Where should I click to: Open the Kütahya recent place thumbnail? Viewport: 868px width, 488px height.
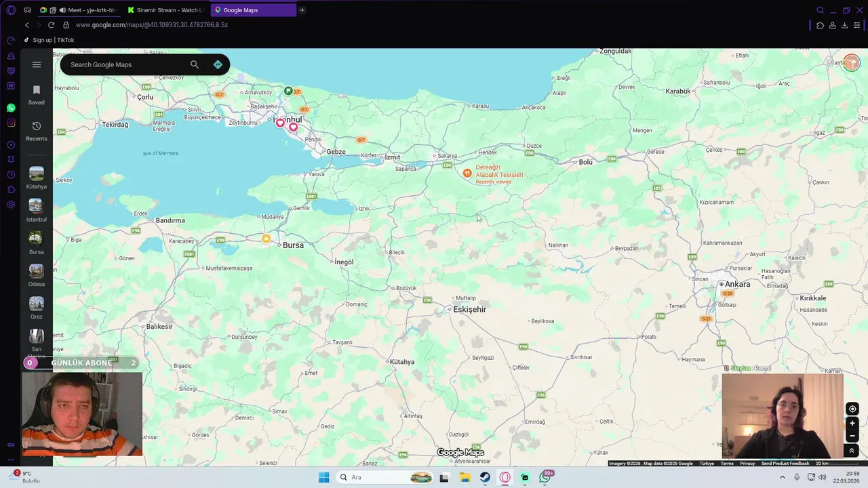coord(37,174)
